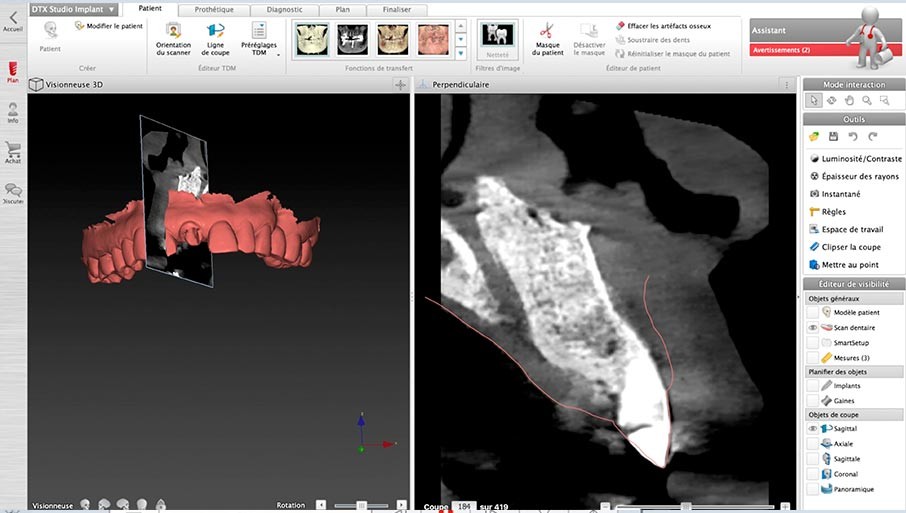Click the Clipser la coupe tool
The image size is (906, 513).
[849, 247]
